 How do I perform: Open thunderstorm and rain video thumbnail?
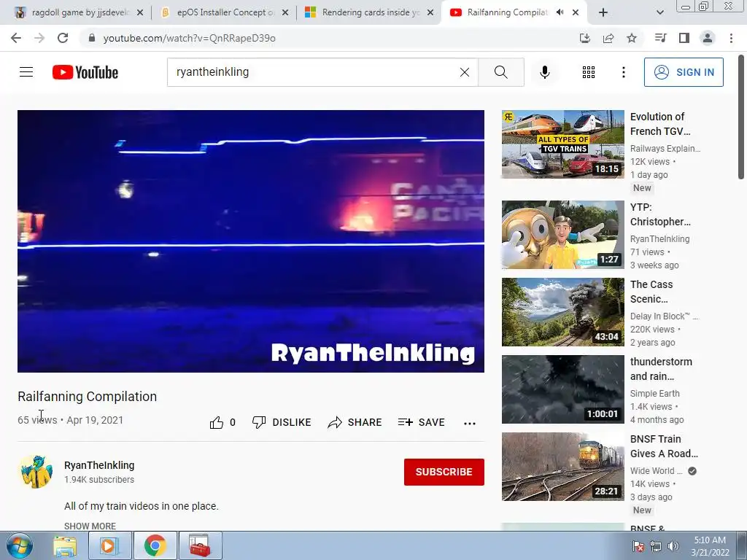[x=562, y=389]
